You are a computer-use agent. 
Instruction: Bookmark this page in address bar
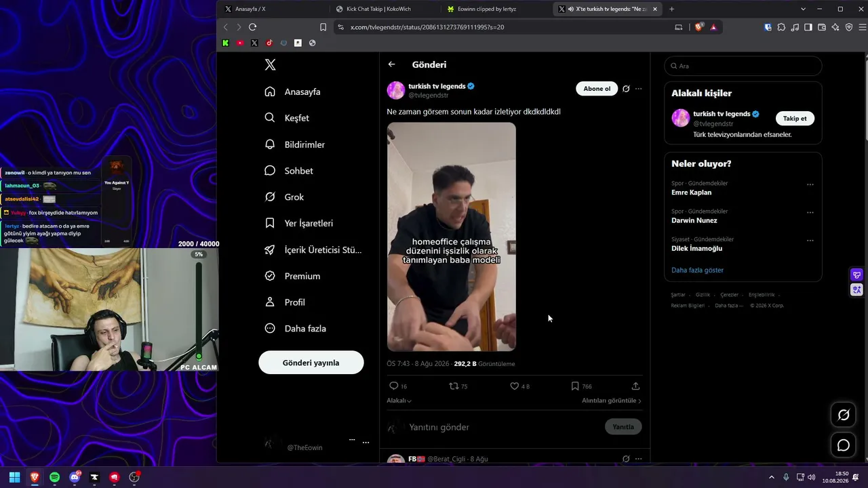tap(323, 27)
